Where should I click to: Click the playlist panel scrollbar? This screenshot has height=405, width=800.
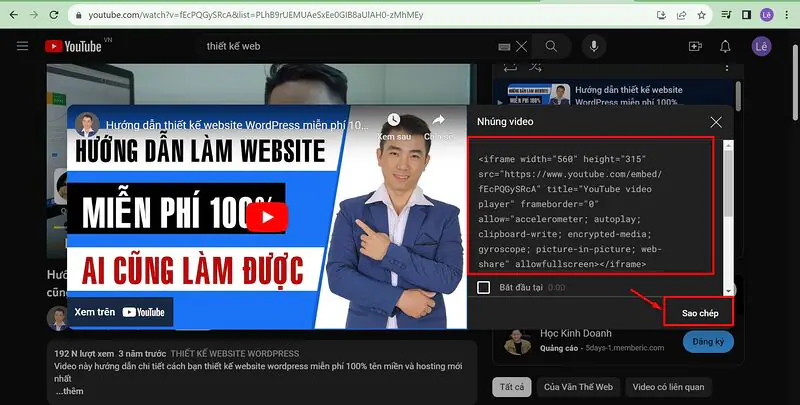click(x=738, y=94)
